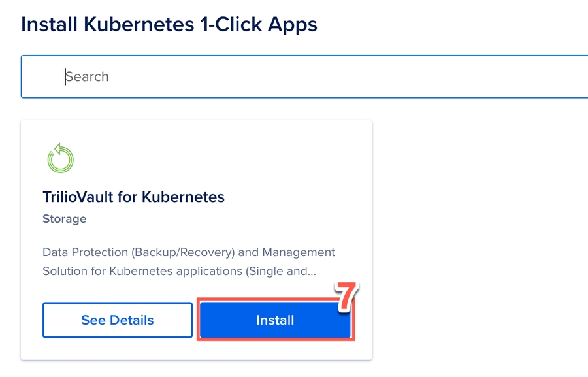Open See Details for TrilioVault
The height and width of the screenshot is (377, 588).
[118, 320]
